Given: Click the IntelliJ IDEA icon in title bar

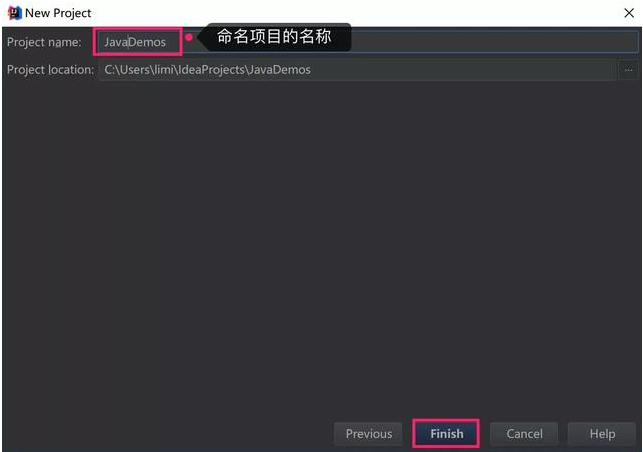Looking at the screenshot, I should click(14, 13).
